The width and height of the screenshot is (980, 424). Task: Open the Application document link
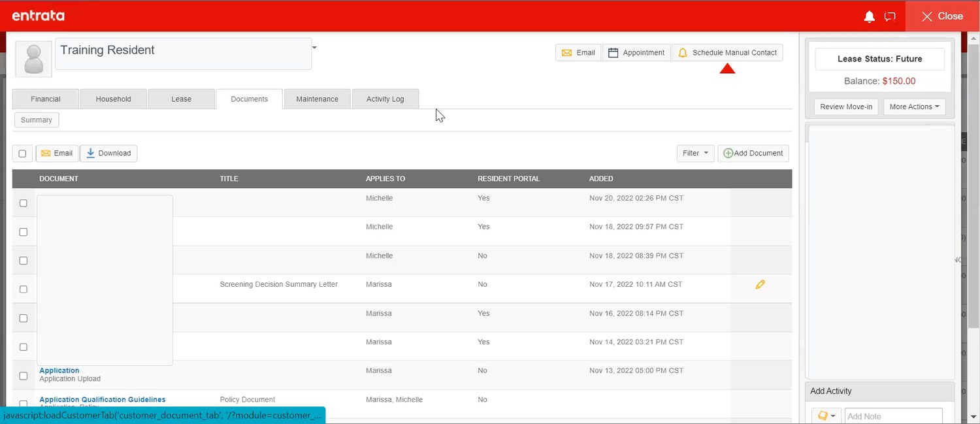point(59,370)
